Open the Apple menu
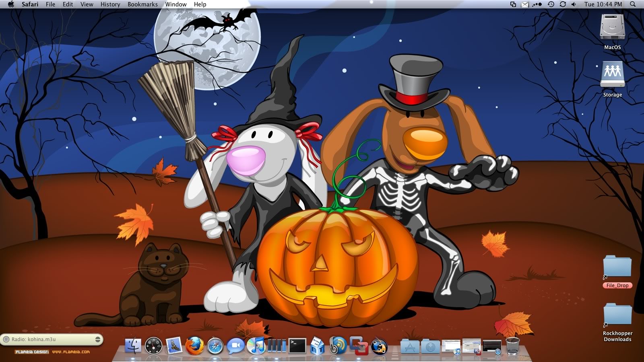The image size is (644, 362). tap(11, 4)
